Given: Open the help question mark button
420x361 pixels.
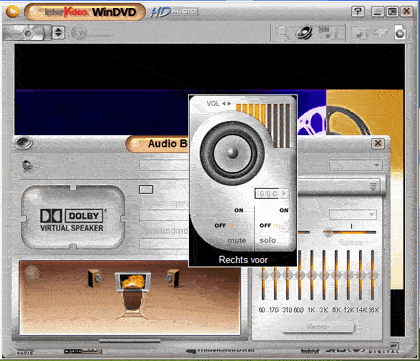Looking at the screenshot, I should (x=357, y=12).
